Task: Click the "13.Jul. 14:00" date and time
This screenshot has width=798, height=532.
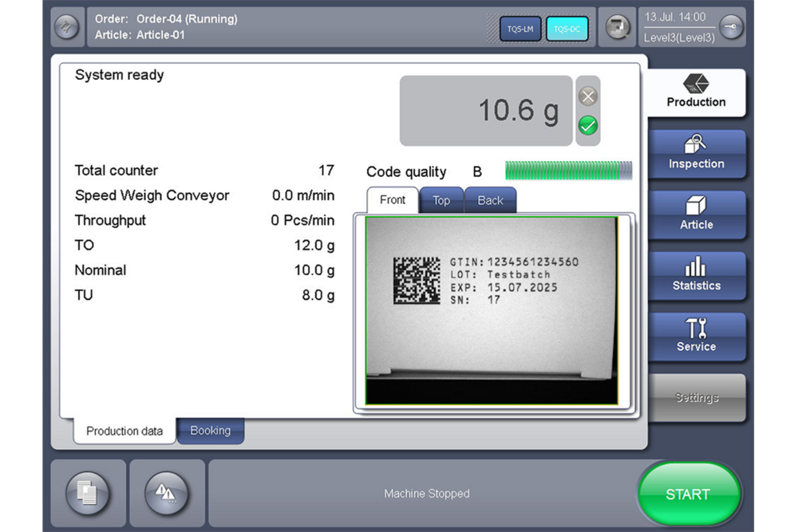Action: 675,17
